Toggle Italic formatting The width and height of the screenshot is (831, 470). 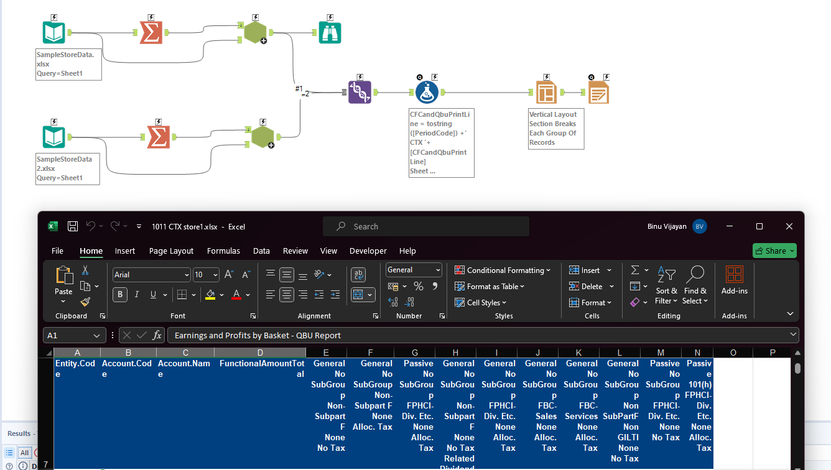pyautogui.click(x=137, y=295)
